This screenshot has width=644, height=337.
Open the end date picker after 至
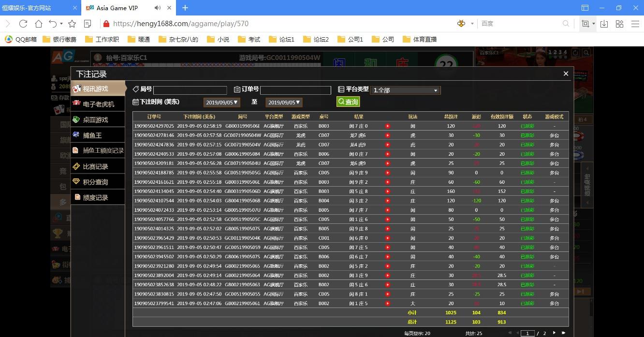click(284, 103)
